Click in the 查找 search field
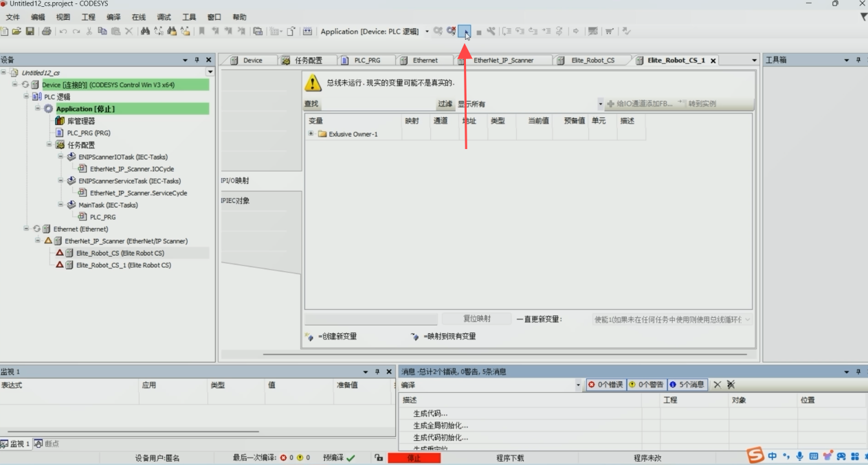Viewport: 868px width, 465px height. tap(378, 104)
